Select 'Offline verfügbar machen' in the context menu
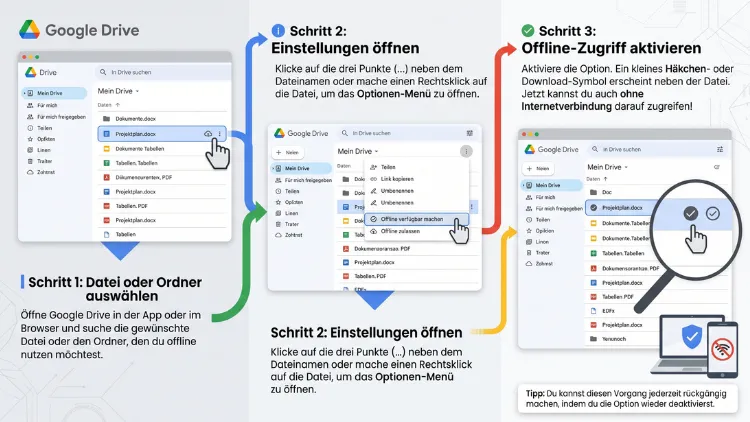The width and height of the screenshot is (750, 422). tap(416, 219)
